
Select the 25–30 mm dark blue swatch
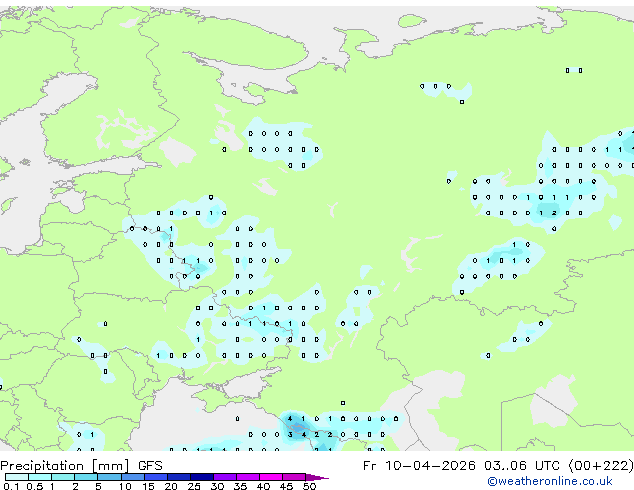click(202, 477)
